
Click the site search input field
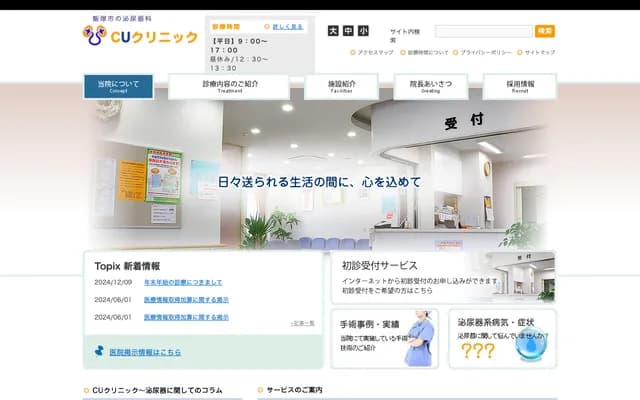point(484,31)
